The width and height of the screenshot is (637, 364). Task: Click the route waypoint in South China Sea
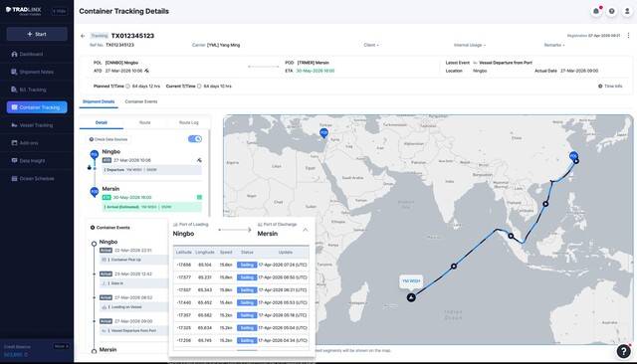pyautogui.click(x=545, y=204)
